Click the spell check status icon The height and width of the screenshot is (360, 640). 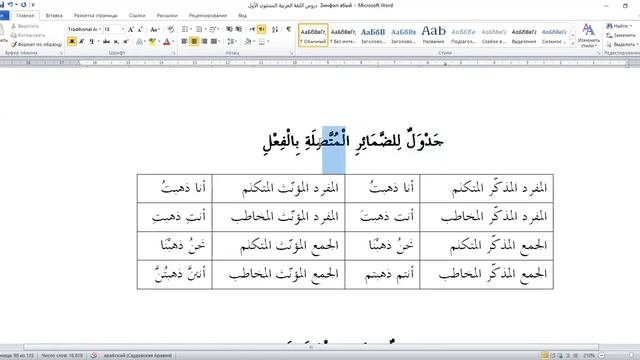pyautogui.click(x=93, y=356)
